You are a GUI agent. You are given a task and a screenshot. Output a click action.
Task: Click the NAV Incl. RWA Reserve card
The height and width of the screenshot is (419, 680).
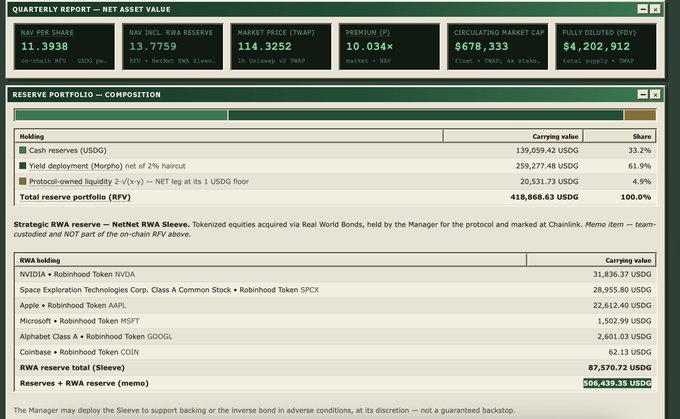[x=173, y=46]
